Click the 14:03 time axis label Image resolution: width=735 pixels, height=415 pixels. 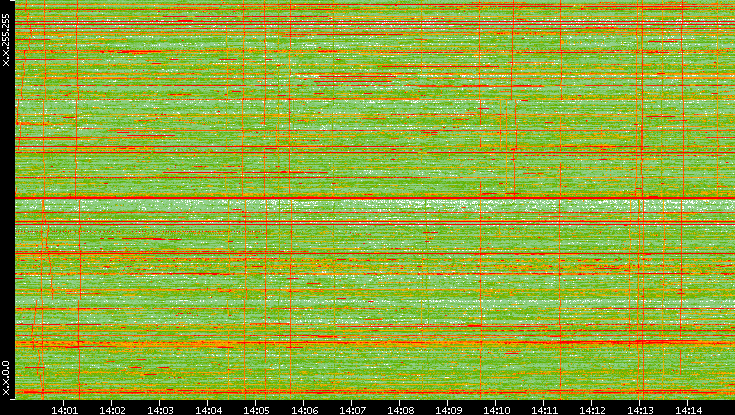point(160,410)
